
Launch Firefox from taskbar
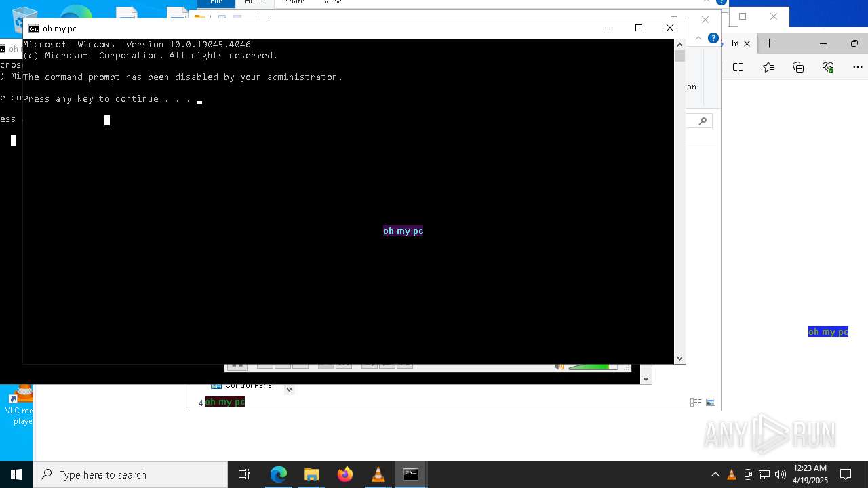pyautogui.click(x=344, y=474)
